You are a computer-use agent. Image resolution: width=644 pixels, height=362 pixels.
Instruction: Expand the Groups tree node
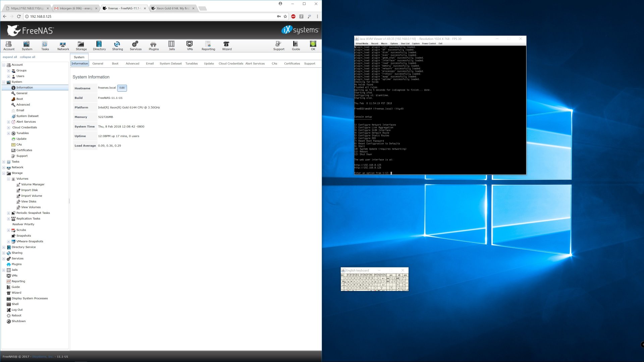8,71
